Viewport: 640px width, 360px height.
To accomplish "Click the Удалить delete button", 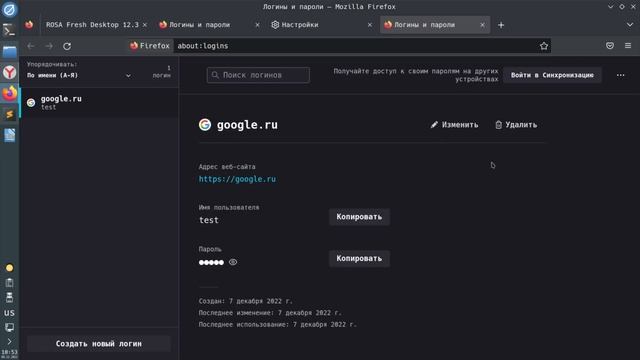I will [516, 125].
